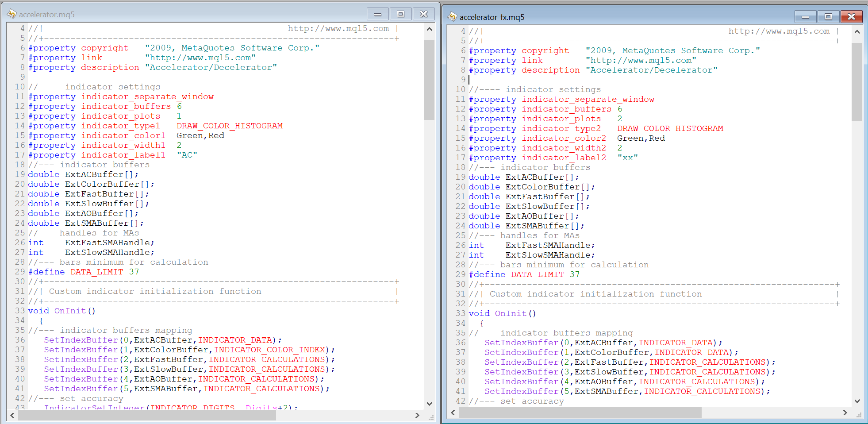
Task: Click scroll-down arrow in accelerator.mq5 window
Action: click(x=429, y=403)
